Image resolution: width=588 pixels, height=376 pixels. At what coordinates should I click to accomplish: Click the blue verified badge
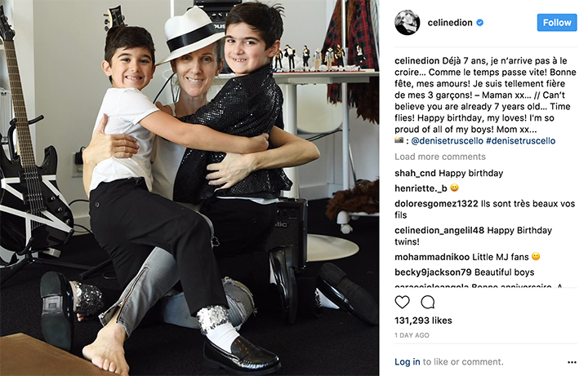pos(479,23)
